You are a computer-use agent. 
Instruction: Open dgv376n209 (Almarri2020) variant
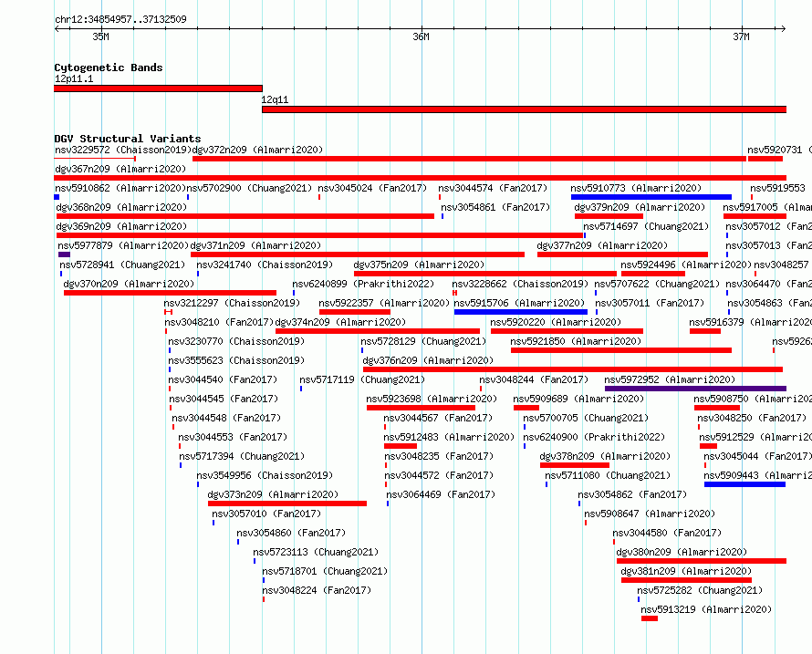573,369
